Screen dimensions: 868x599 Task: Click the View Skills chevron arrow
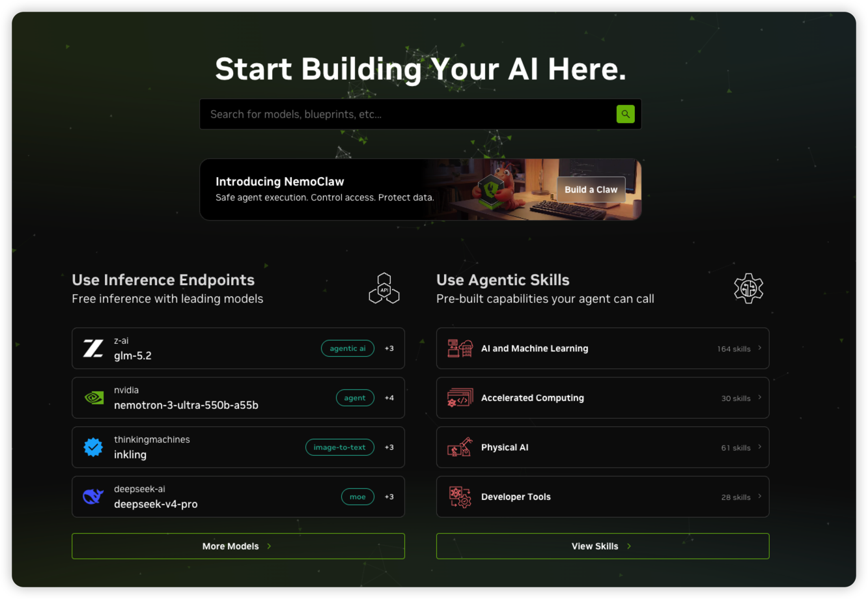click(x=629, y=546)
